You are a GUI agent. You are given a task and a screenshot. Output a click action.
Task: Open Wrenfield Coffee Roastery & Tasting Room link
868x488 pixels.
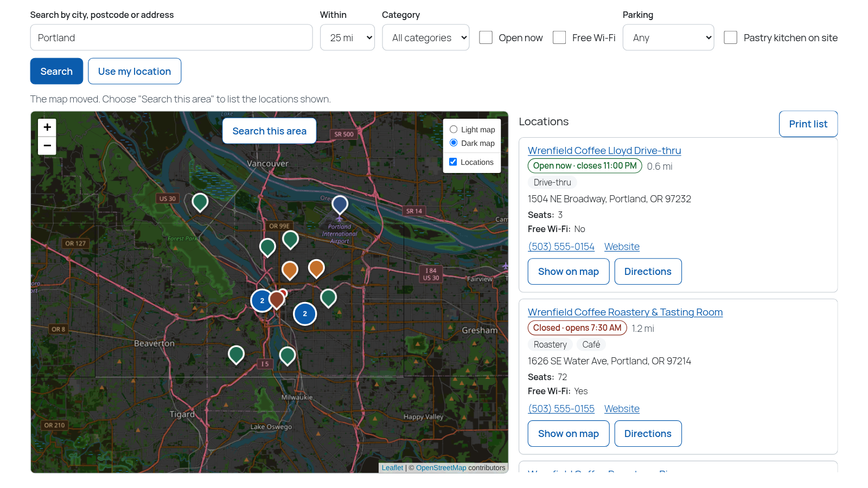(625, 312)
